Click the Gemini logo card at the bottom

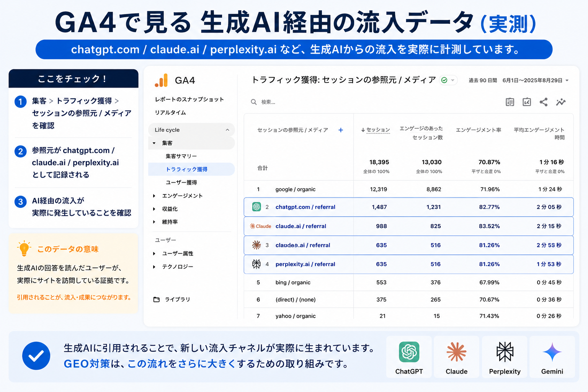[x=552, y=357]
